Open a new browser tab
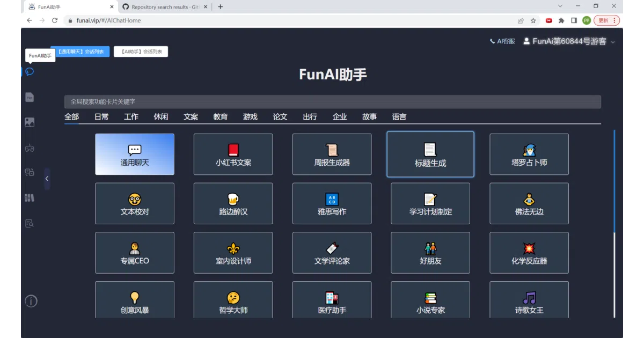 pos(220,7)
